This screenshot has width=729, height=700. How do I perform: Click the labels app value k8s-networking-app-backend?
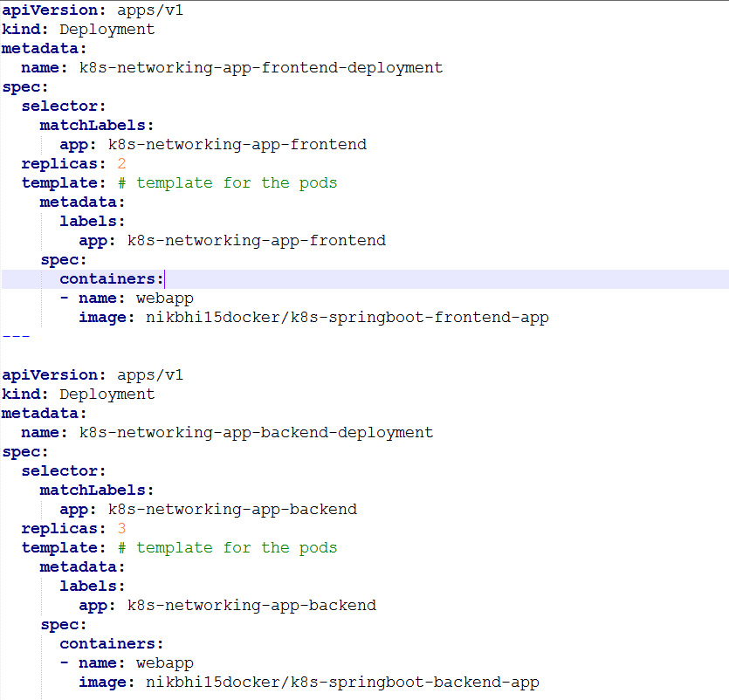tap(251, 606)
